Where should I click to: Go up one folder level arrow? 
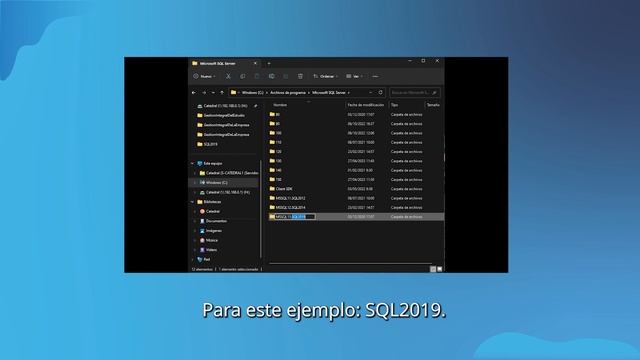pyautogui.click(x=222, y=93)
